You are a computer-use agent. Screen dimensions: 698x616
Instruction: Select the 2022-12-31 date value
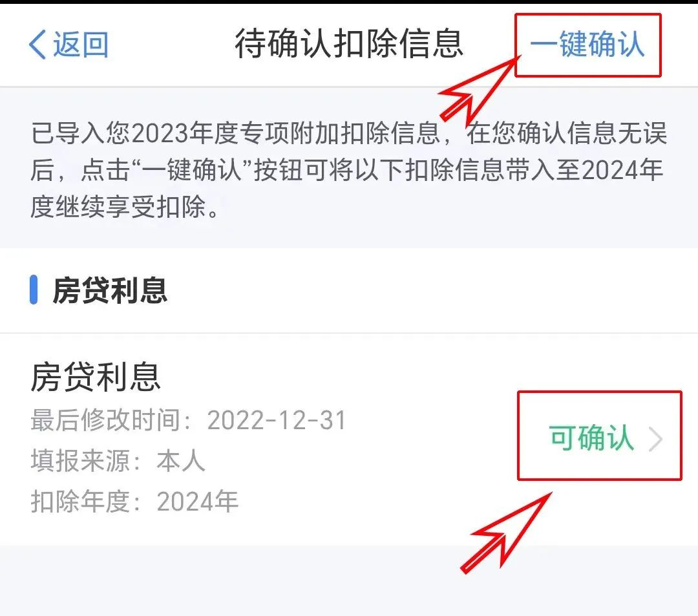point(277,420)
